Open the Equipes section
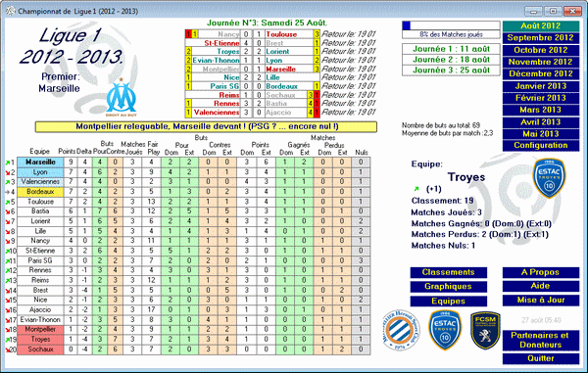 449,302
